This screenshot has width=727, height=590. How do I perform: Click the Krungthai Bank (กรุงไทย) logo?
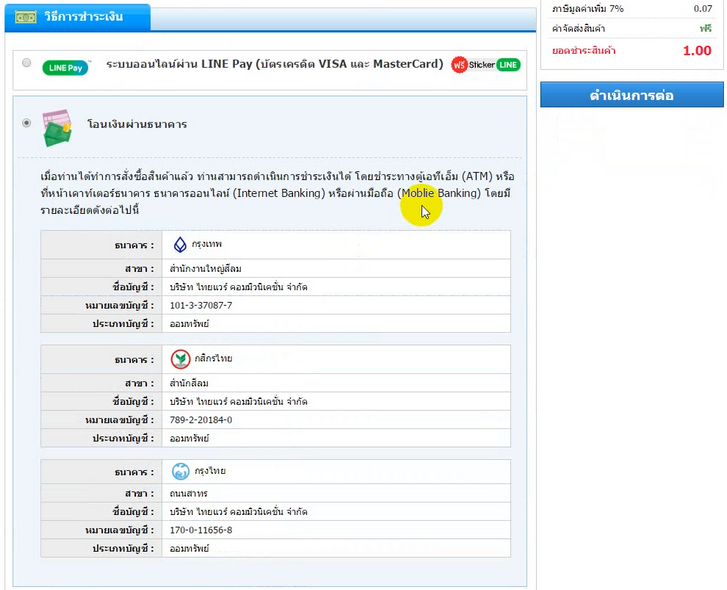pos(180,471)
